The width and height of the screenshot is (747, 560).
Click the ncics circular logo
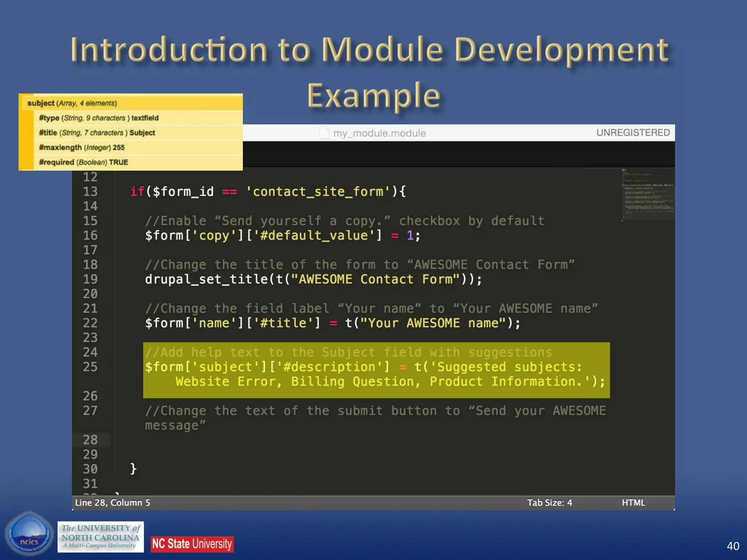pos(29,533)
